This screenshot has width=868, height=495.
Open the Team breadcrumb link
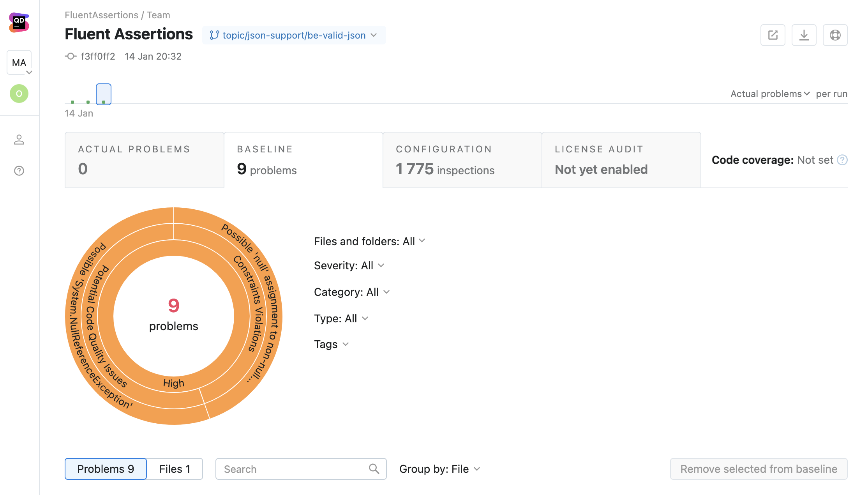pos(158,15)
